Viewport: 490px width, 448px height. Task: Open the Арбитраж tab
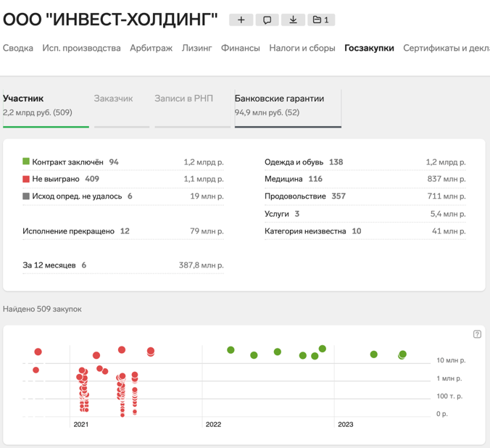click(x=151, y=48)
